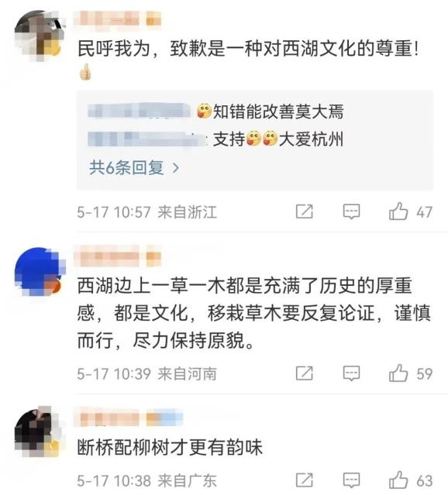
Task: Open username above 民呼我为 comment
Action: click(x=117, y=19)
